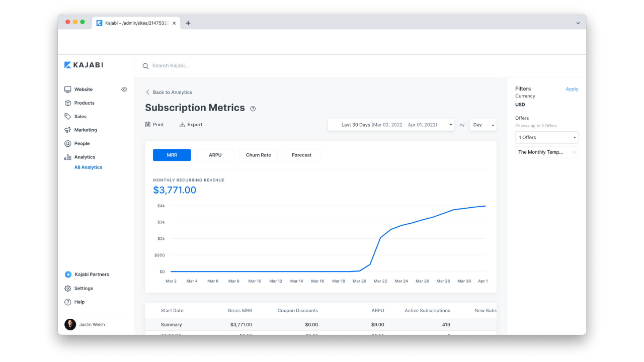The height and width of the screenshot is (362, 644).
Task: Click the Print button label
Action: click(x=158, y=125)
